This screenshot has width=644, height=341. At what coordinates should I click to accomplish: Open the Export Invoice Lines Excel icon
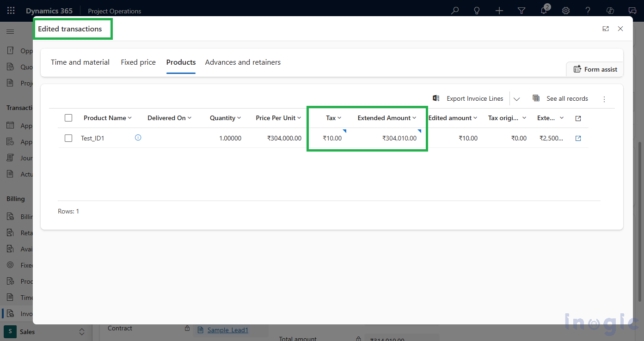(435, 98)
